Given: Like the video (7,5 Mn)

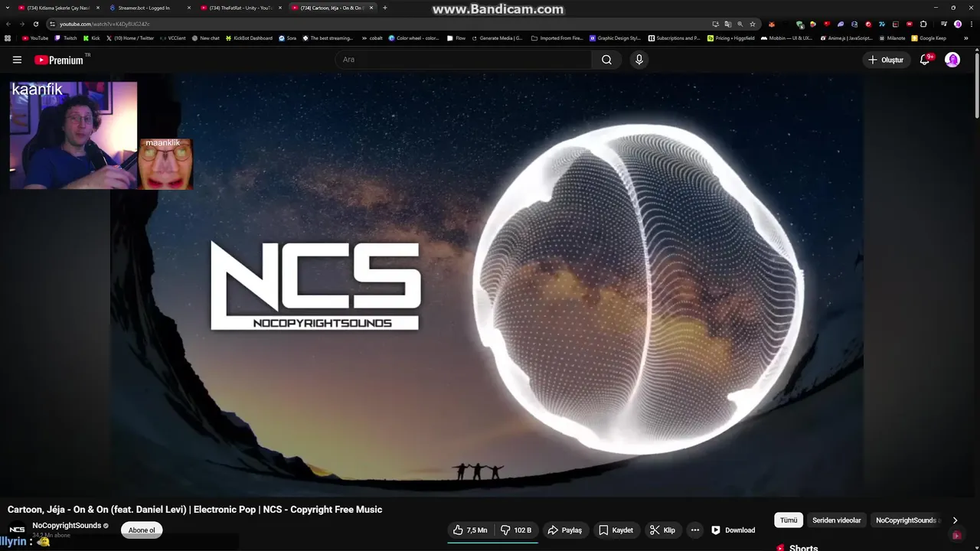Looking at the screenshot, I should click(470, 530).
